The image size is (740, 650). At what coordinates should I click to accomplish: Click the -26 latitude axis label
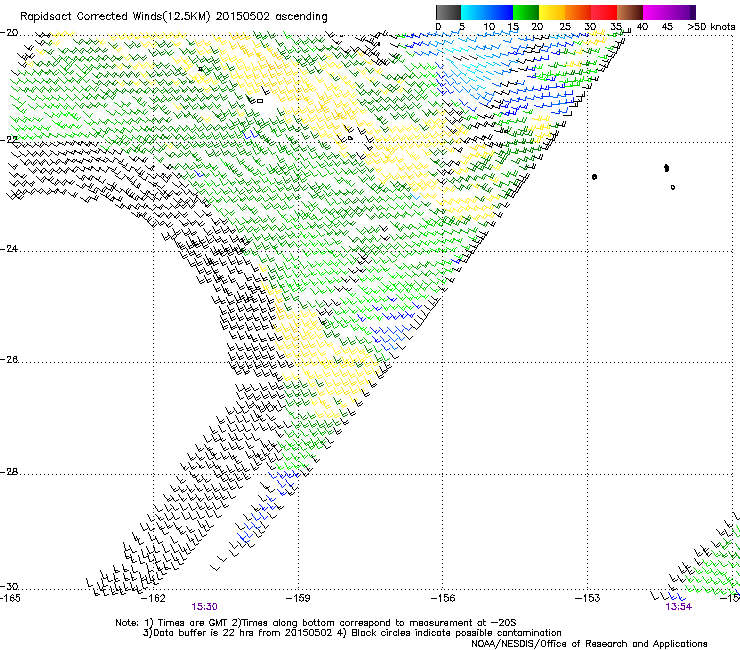pyautogui.click(x=9, y=360)
